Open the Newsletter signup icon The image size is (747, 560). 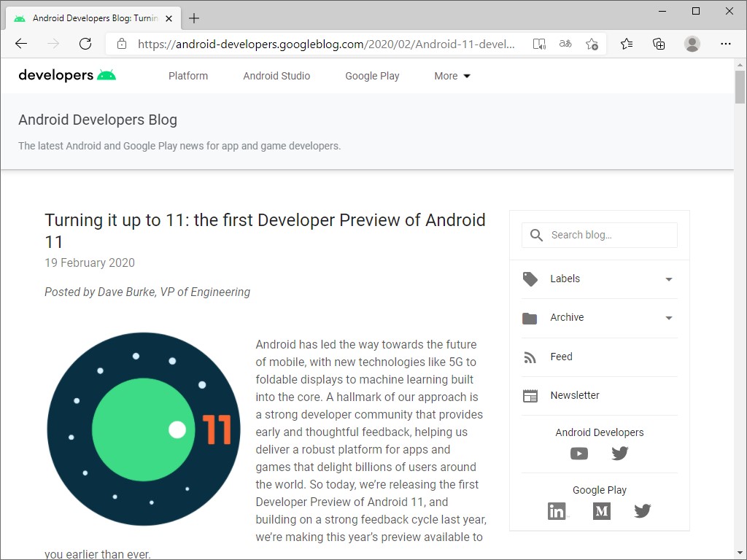click(x=530, y=395)
